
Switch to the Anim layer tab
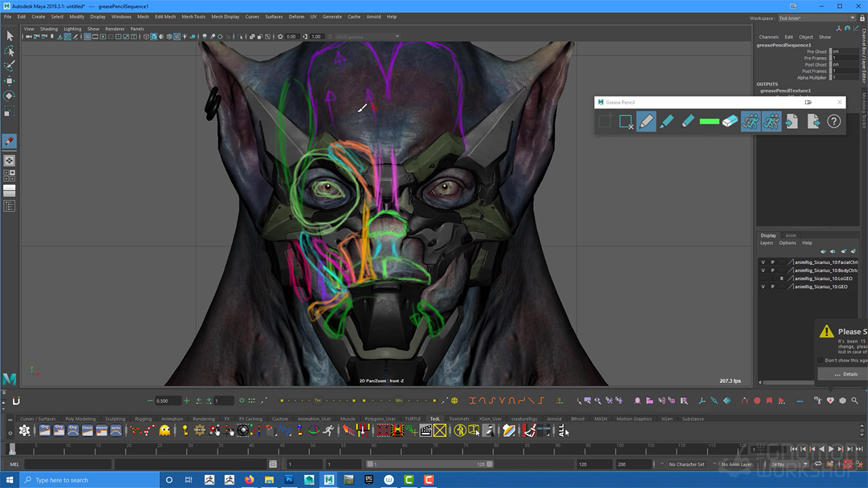(791, 235)
